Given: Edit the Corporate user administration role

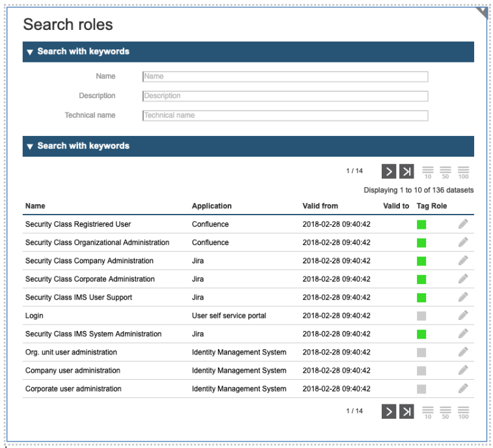Looking at the screenshot, I should pos(463,388).
